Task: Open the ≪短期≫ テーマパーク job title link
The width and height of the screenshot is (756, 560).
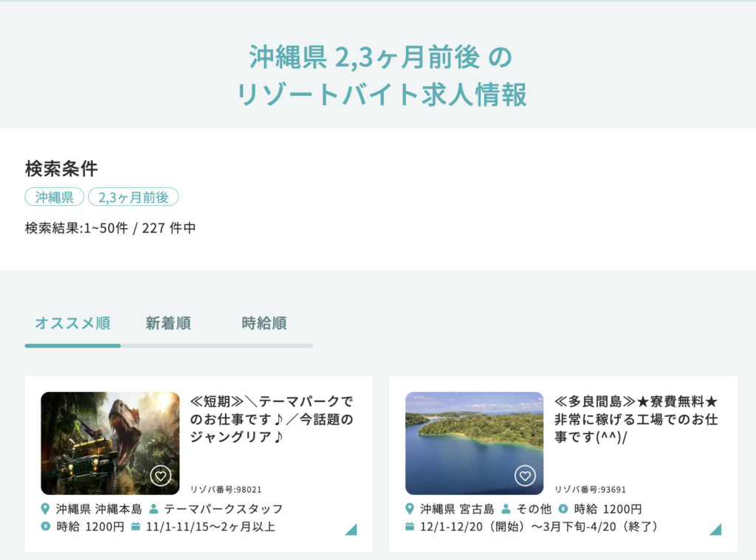Action: tap(272, 419)
